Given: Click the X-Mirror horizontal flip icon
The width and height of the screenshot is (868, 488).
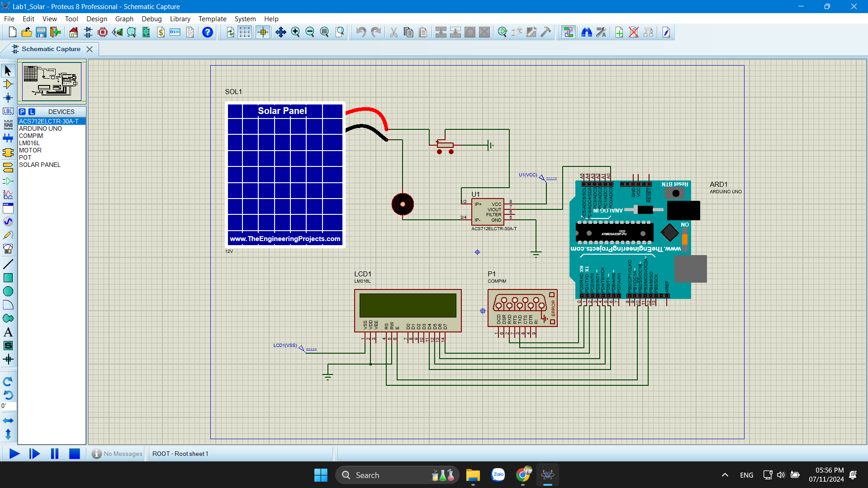Looking at the screenshot, I should (x=8, y=421).
